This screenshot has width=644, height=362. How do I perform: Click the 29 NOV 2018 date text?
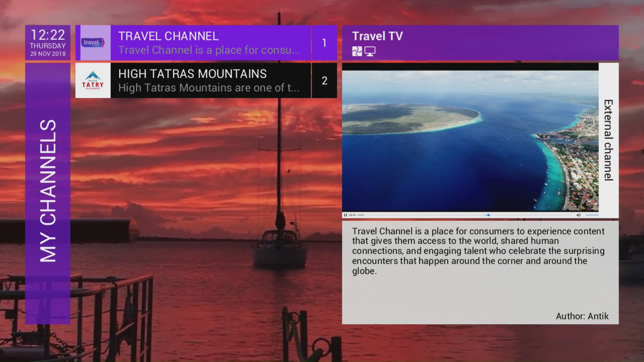(x=48, y=54)
